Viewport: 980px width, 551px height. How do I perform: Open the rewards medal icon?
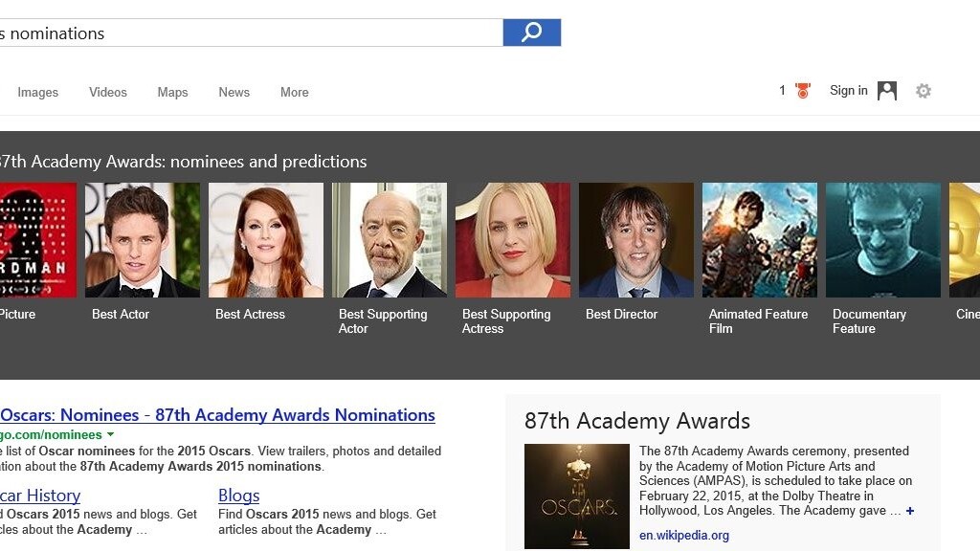pos(802,91)
